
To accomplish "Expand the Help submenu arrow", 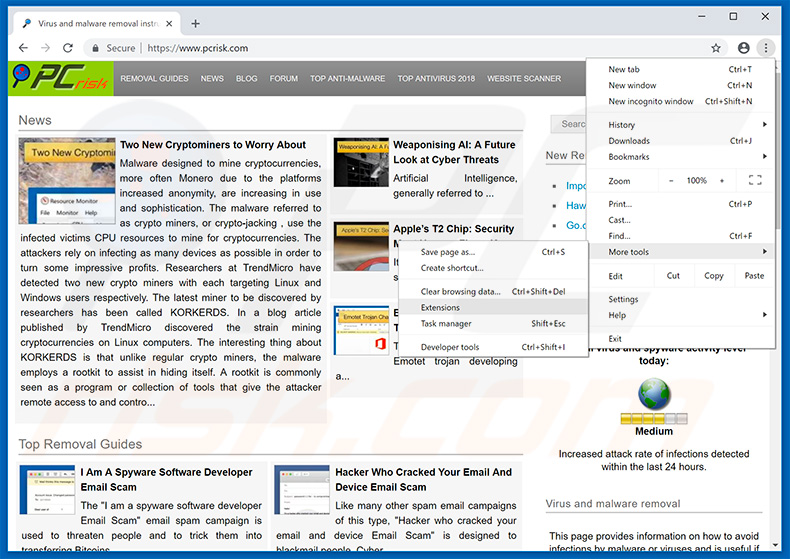I will pos(764,315).
